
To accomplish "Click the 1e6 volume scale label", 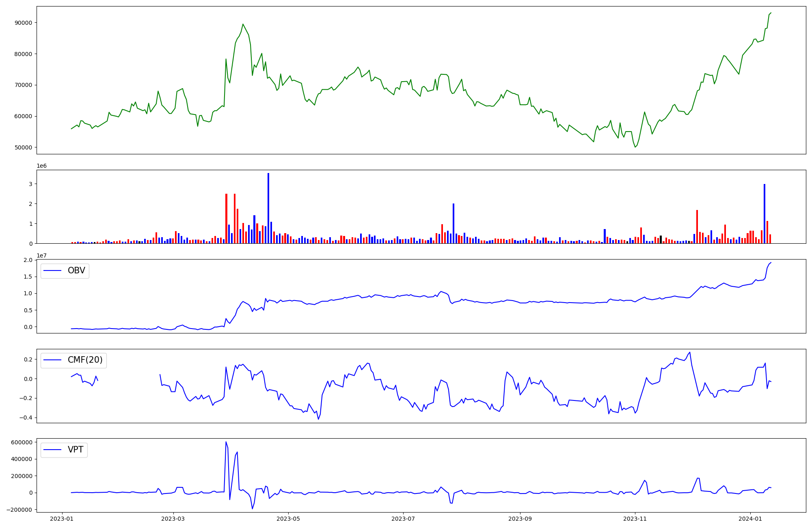I will 41,166.
